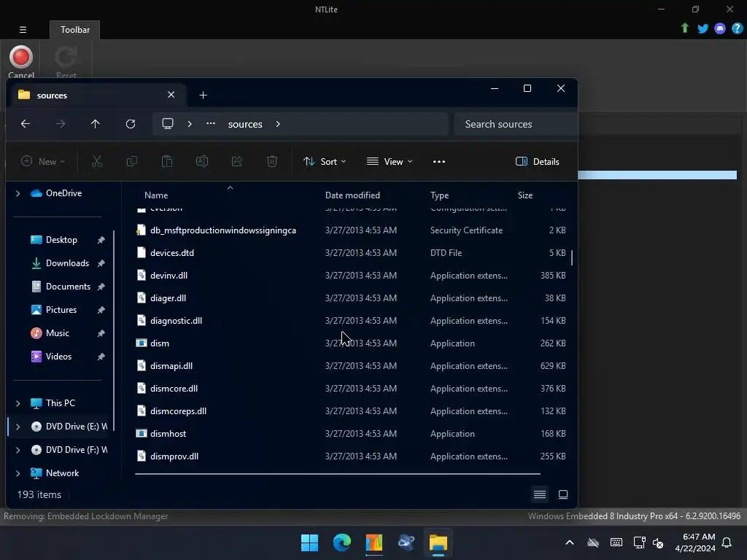This screenshot has width=747, height=560.
Task: Expand the DVD Drive (F:) node
Action: pyautogui.click(x=18, y=450)
